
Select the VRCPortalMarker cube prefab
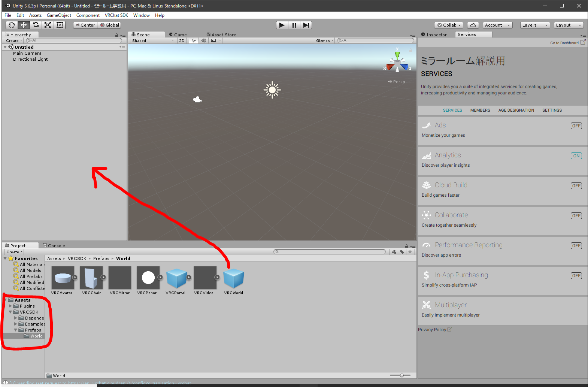click(x=177, y=278)
